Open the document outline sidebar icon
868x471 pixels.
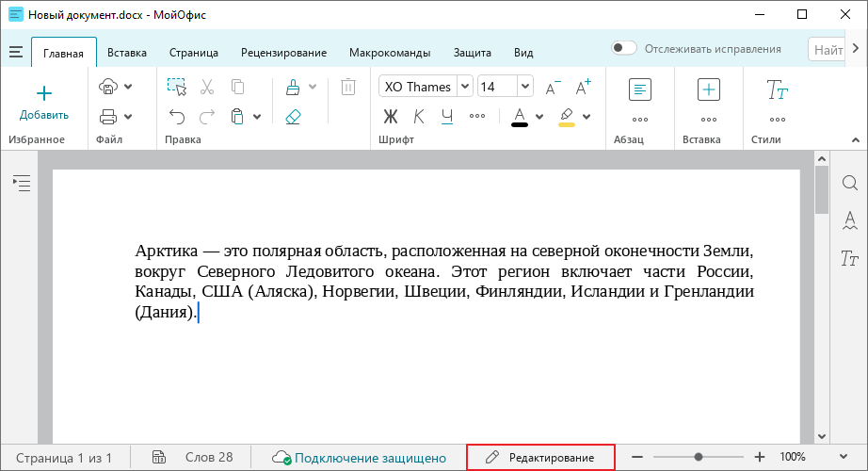[22, 183]
